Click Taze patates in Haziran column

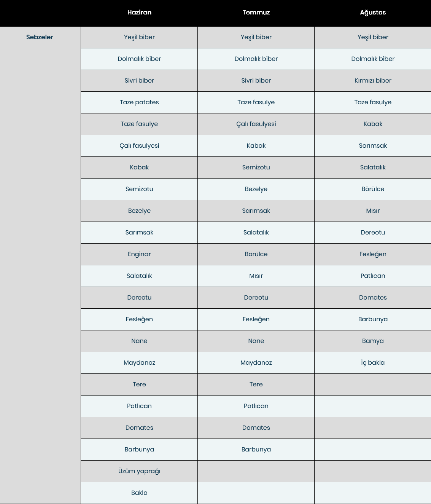click(x=139, y=102)
